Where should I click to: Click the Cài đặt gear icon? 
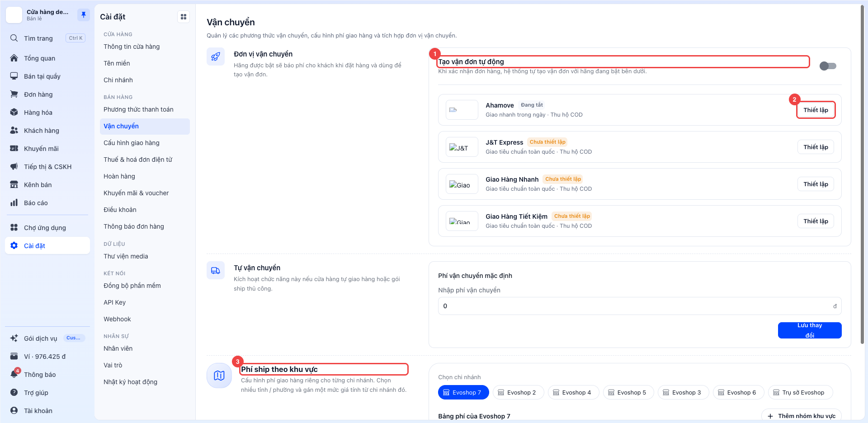tap(14, 246)
